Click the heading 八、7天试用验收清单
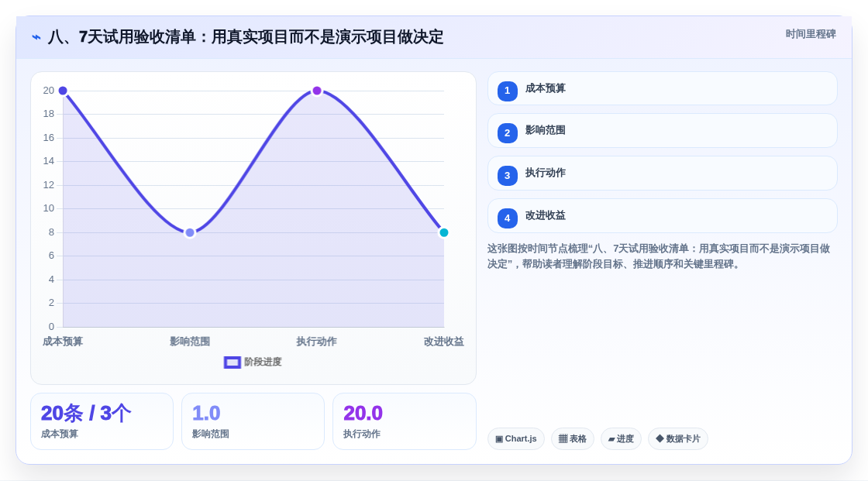The image size is (868, 481). 246,37
